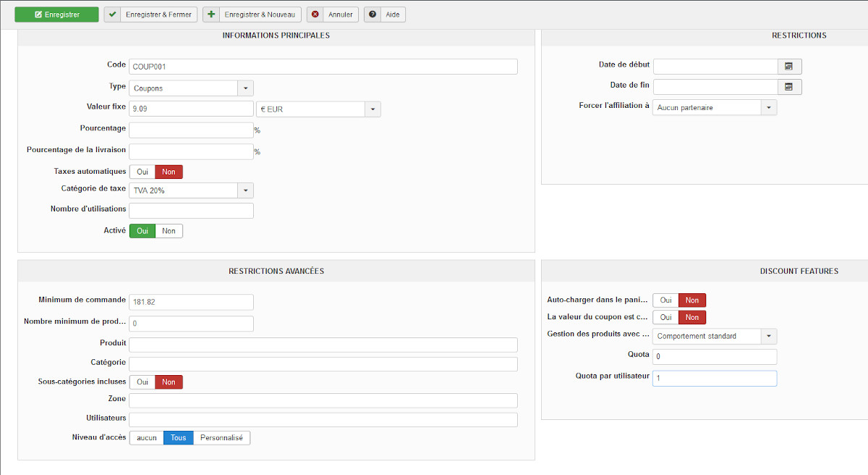Screen dimensions: 868x475
Task: Open the Aide help question-mark icon
Action: point(373,14)
